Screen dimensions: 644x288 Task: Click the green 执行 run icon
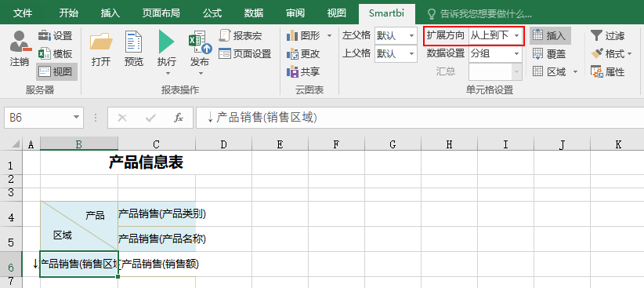tap(166, 42)
